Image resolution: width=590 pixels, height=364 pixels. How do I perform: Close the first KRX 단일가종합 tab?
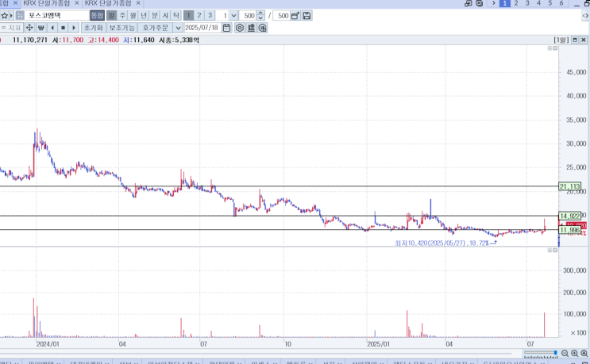pyautogui.click(x=77, y=3)
